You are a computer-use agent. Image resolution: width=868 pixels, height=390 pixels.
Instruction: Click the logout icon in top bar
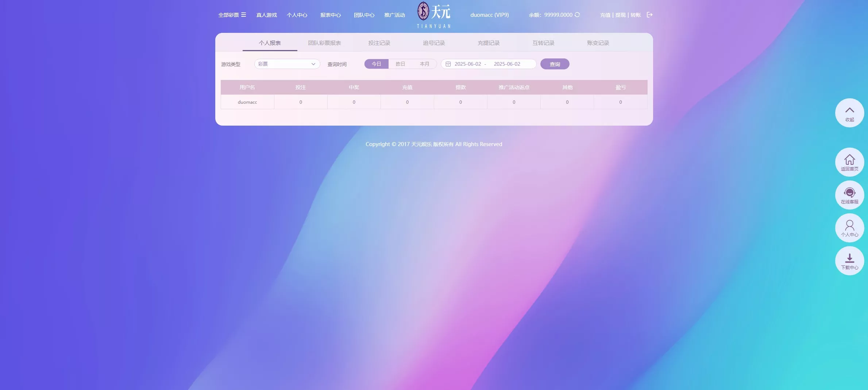(650, 15)
